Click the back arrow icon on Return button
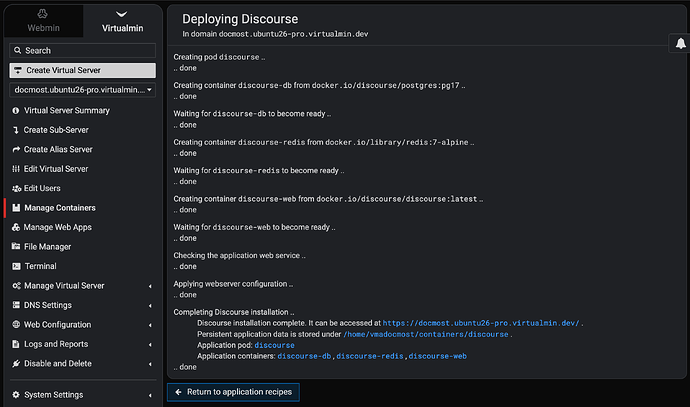Screen dimensions: 690x407 tap(178, 392)
